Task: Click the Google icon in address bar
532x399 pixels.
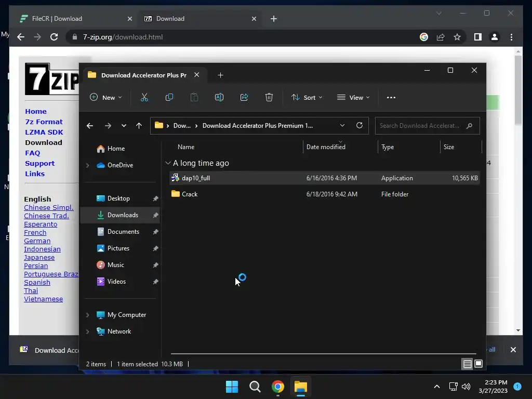Action: (424, 37)
